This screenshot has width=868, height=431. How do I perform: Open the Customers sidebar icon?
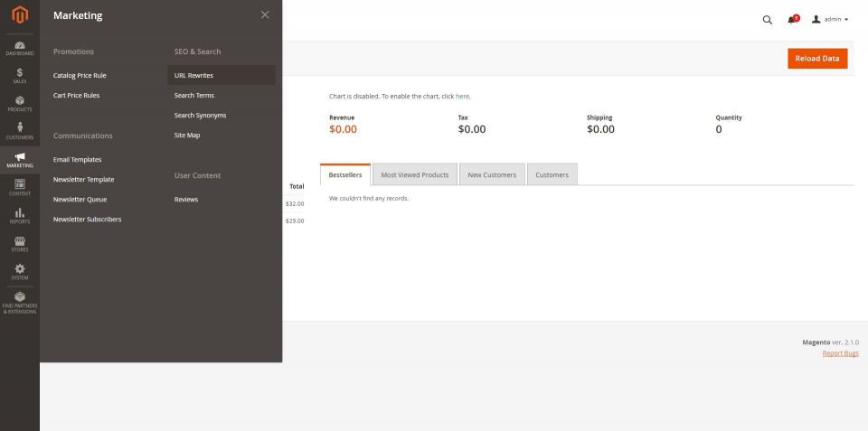pyautogui.click(x=19, y=132)
